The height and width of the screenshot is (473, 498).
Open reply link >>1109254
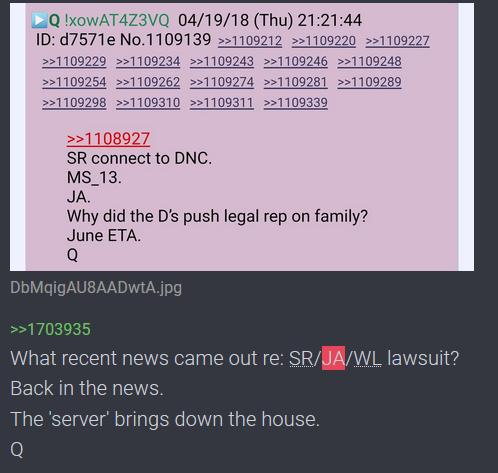tap(74, 83)
